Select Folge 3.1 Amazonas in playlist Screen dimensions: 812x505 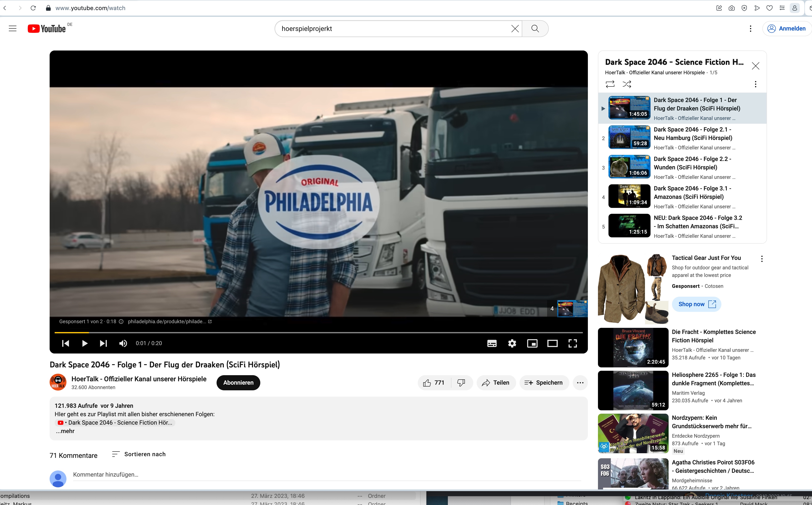pos(682,197)
